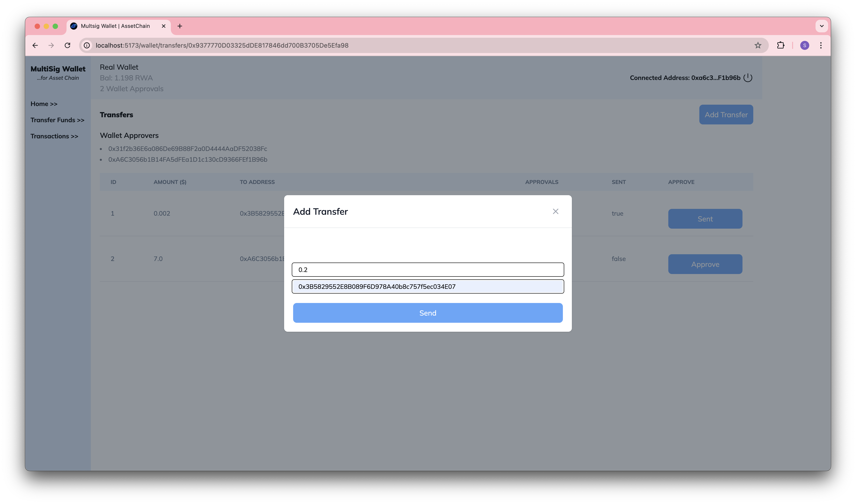This screenshot has width=856, height=504.
Task: Open Transactions sidebar link
Action: pyautogui.click(x=54, y=136)
